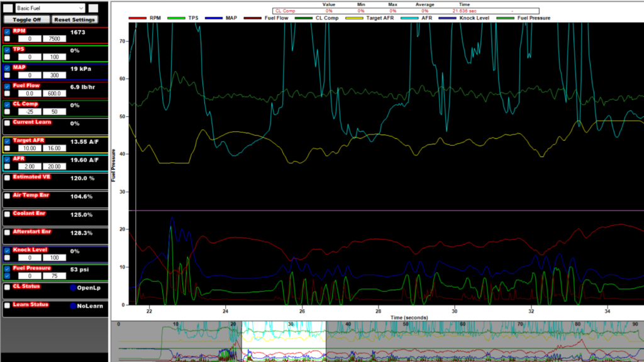Check the lower checkbox beside RPM range fields
Screen dimensions: 644x362
coord(7,38)
